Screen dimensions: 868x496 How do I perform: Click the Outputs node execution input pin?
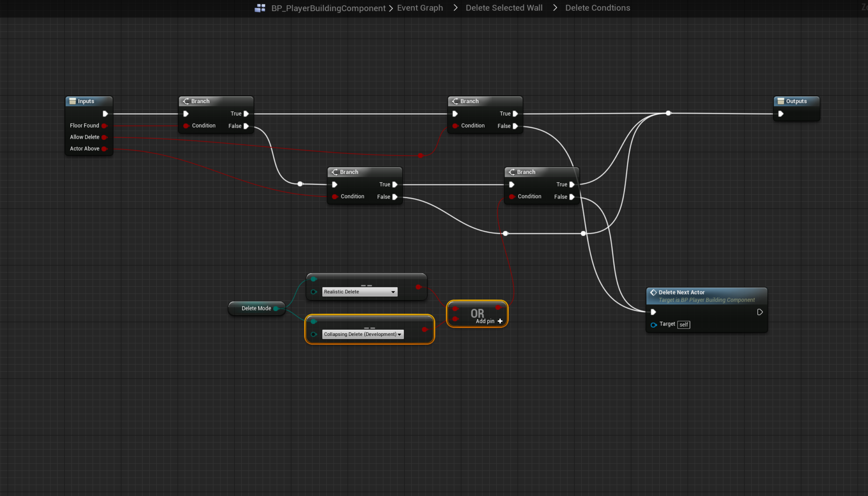(x=781, y=114)
